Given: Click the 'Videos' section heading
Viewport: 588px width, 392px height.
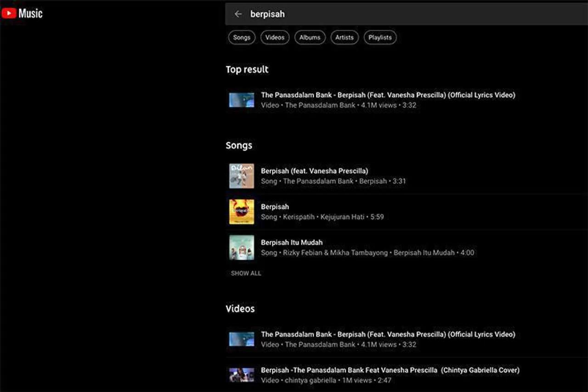Looking at the screenshot, I should click(x=240, y=309).
